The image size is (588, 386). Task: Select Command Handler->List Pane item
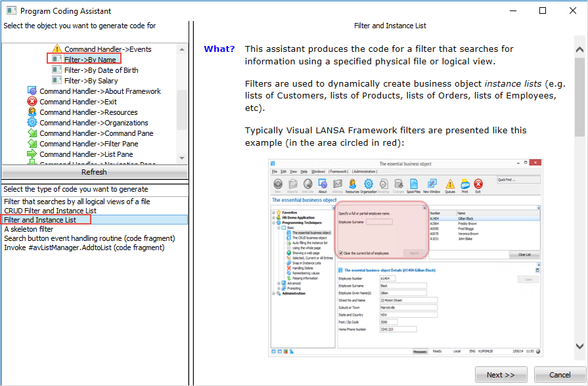coord(86,154)
